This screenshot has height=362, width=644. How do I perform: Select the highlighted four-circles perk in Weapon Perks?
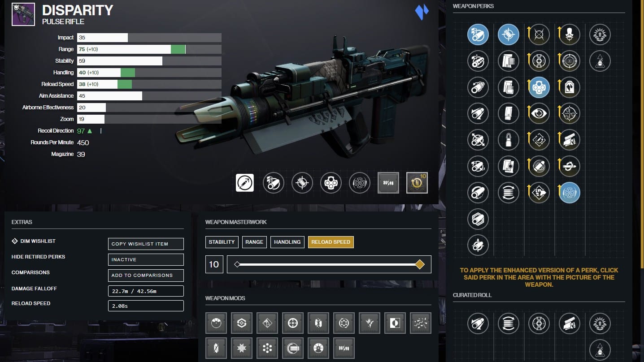point(539,87)
